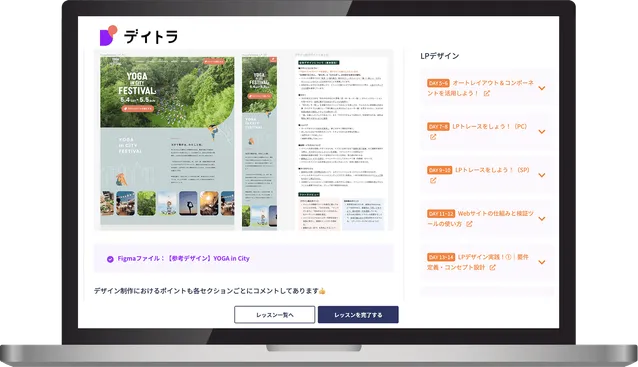Open external link icon for DAY 11-12 lesson
Viewport: 638px width, 367px height.
[469, 224]
